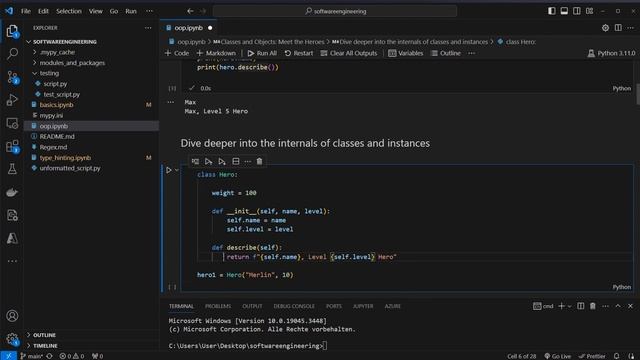Execute above cells from cell toolbar
This screenshot has height=360, width=640.
point(209,161)
